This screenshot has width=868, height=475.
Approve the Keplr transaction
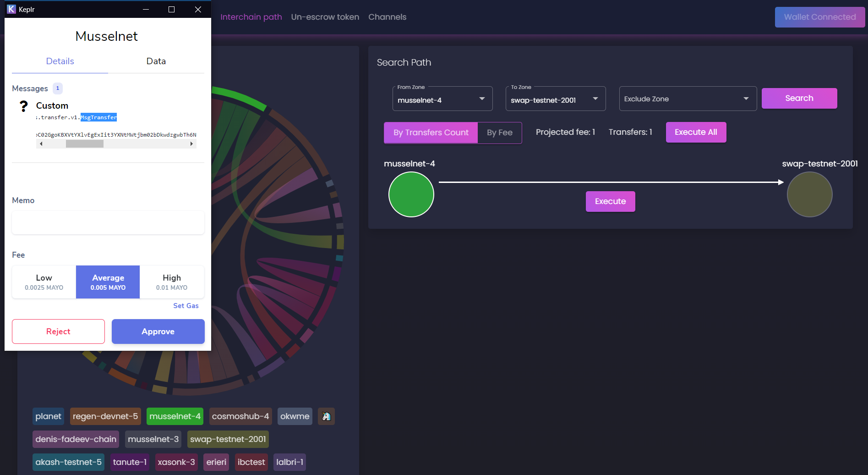tap(158, 331)
